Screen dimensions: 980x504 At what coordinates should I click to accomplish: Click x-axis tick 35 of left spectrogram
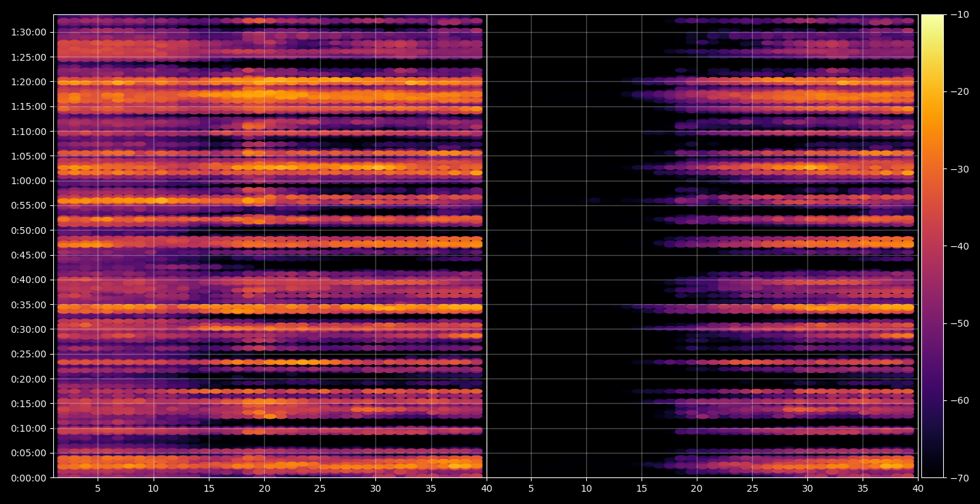(431, 488)
